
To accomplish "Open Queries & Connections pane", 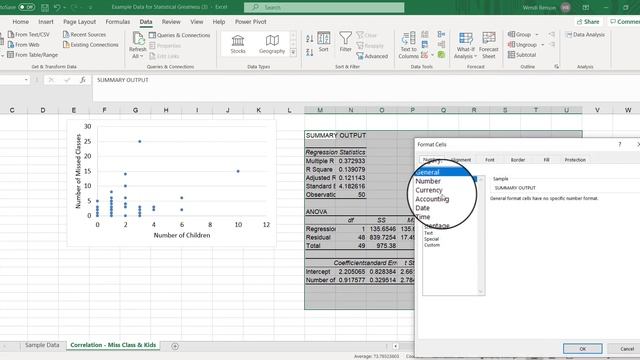I will point(180,35).
